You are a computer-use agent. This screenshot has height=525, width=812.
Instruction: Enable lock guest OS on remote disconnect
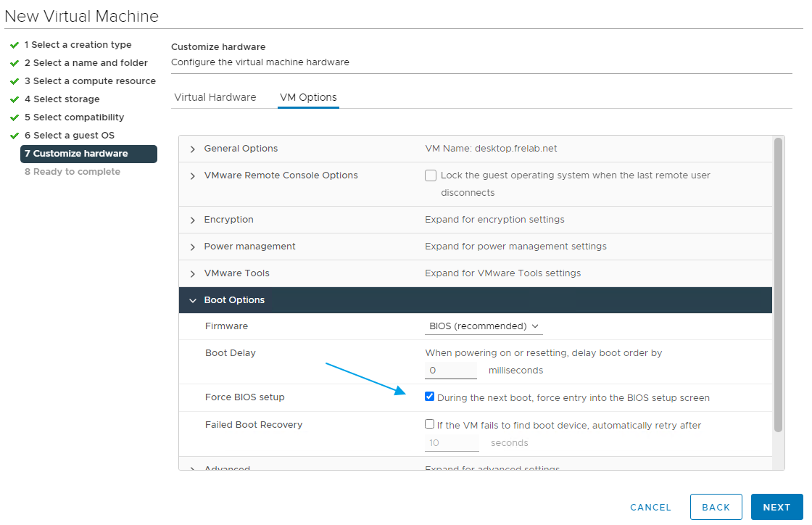coord(431,175)
